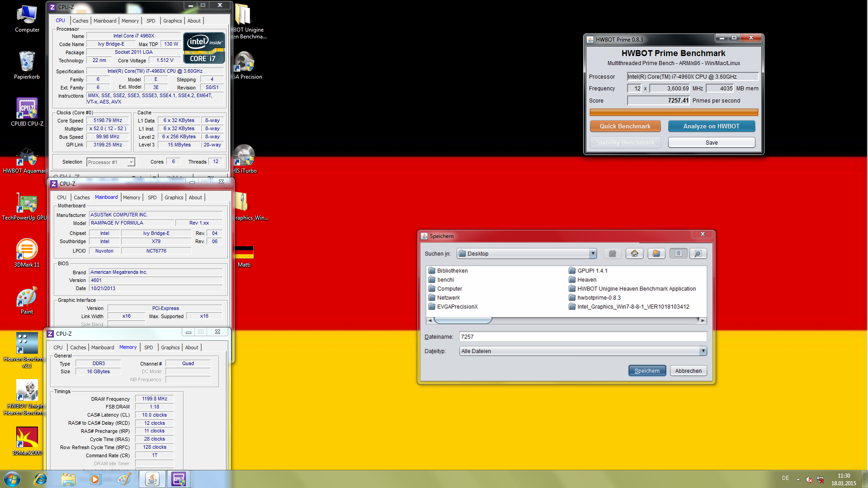Launch the HWBOT Unigine Heaven Benchmark desktop shortcut
The height and width of the screenshot is (488, 868).
coord(24,398)
